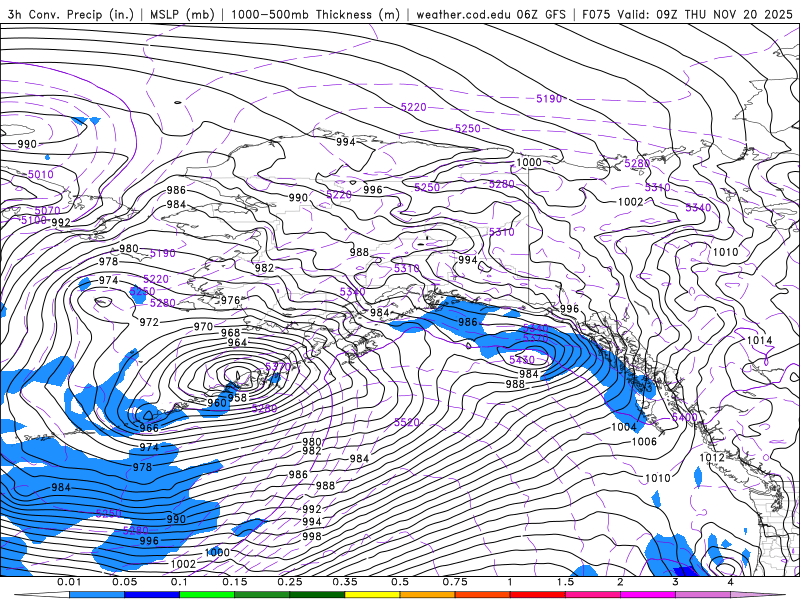Click the '964' isobar label
The image size is (800, 600).
click(x=237, y=342)
